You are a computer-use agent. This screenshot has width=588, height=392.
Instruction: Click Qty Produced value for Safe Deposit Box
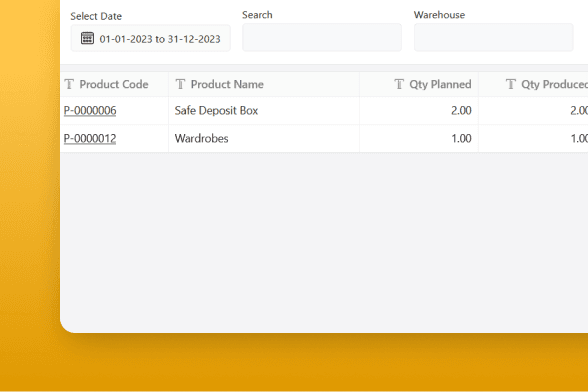coord(579,111)
